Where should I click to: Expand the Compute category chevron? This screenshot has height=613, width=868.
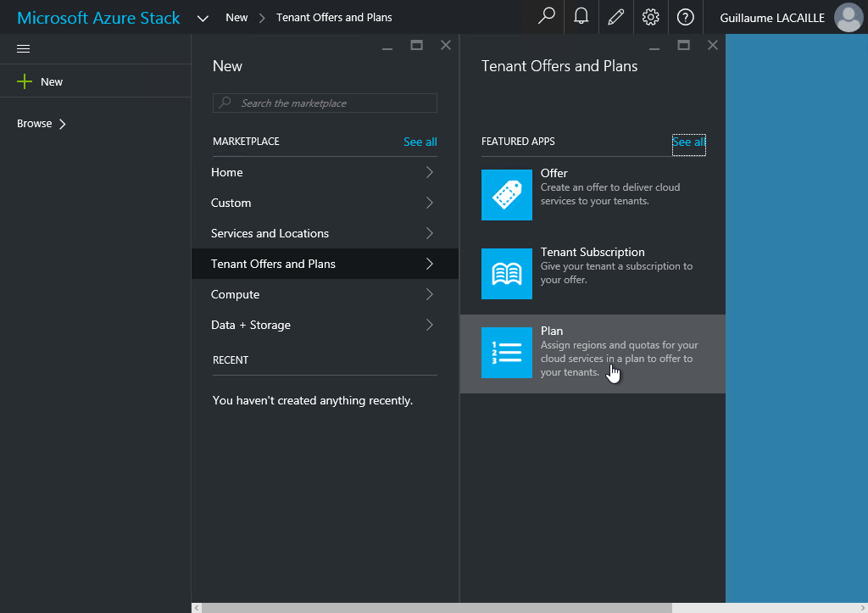[430, 294]
